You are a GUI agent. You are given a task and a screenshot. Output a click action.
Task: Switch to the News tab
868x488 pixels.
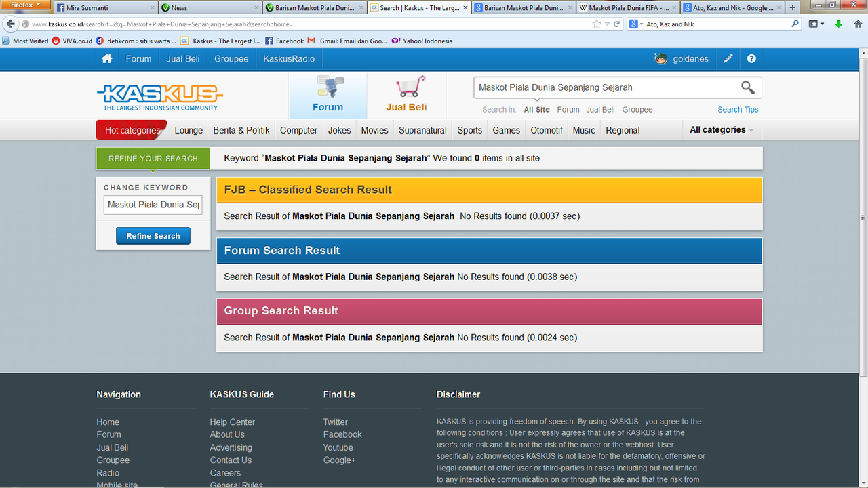click(211, 8)
